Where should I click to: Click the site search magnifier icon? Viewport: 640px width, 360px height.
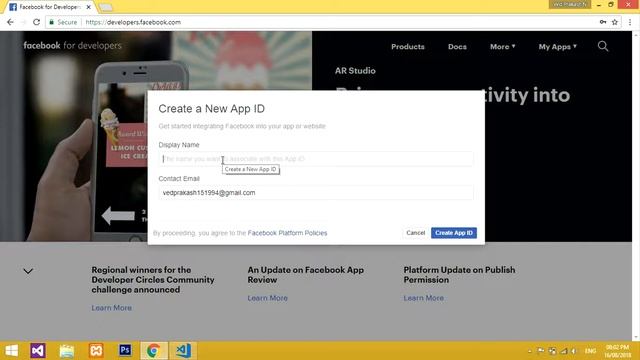click(603, 46)
